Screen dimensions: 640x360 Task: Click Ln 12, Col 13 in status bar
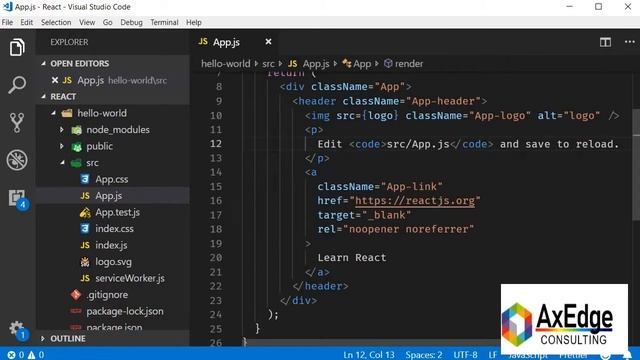[x=369, y=355]
